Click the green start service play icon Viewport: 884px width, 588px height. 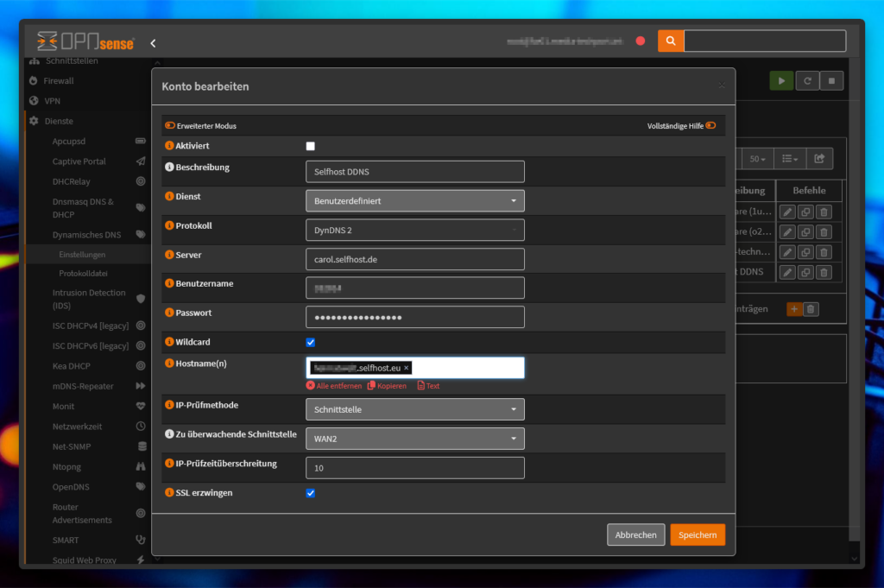tap(781, 80)
